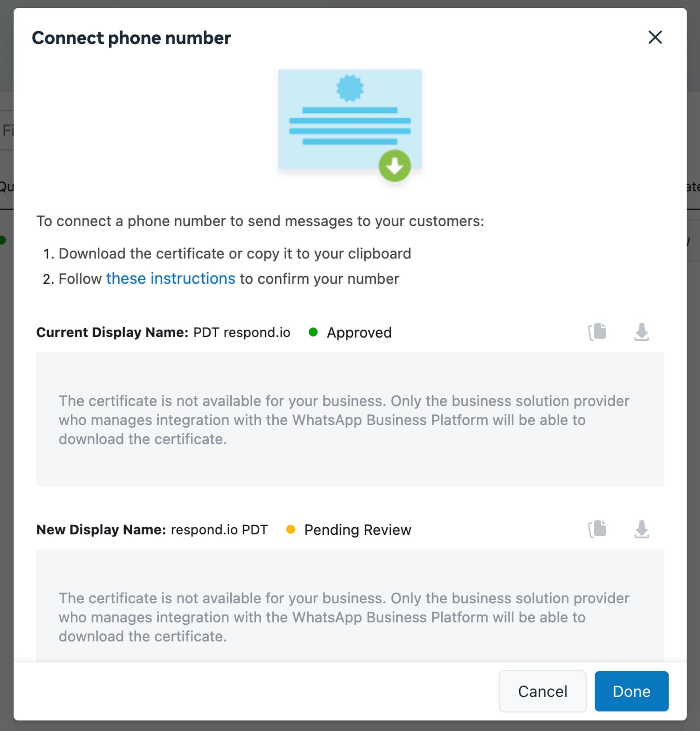Copy the respond.io PDT certificate to clipboard

point(597,529)
